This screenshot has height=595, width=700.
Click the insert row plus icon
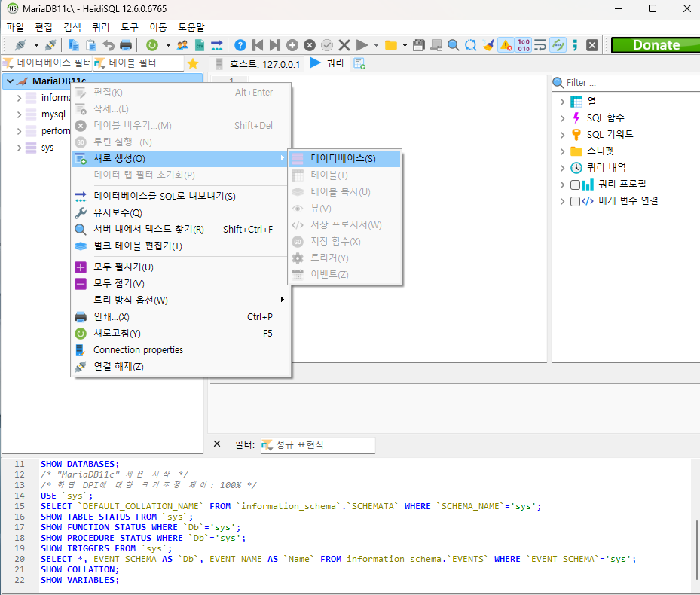click(292, 45)
